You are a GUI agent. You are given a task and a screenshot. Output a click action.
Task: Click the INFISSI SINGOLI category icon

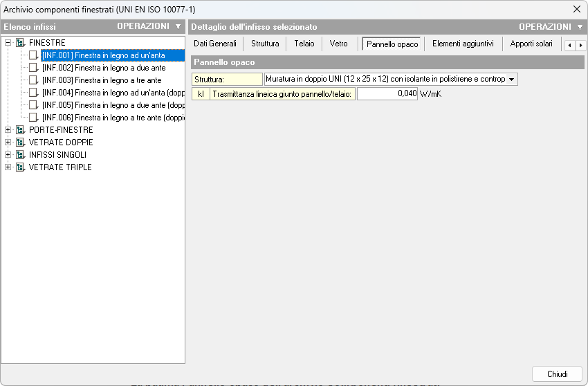point(20,155)
